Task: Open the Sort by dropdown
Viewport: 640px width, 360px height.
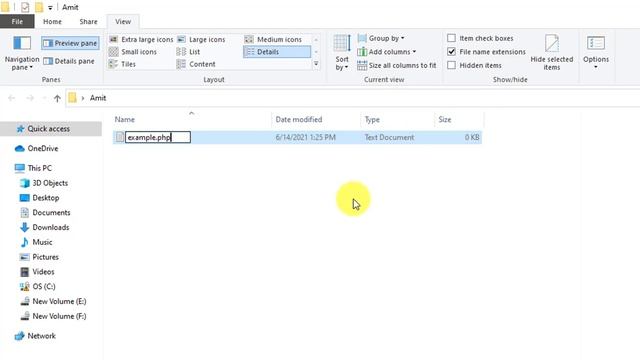Action: click(342, 53)
